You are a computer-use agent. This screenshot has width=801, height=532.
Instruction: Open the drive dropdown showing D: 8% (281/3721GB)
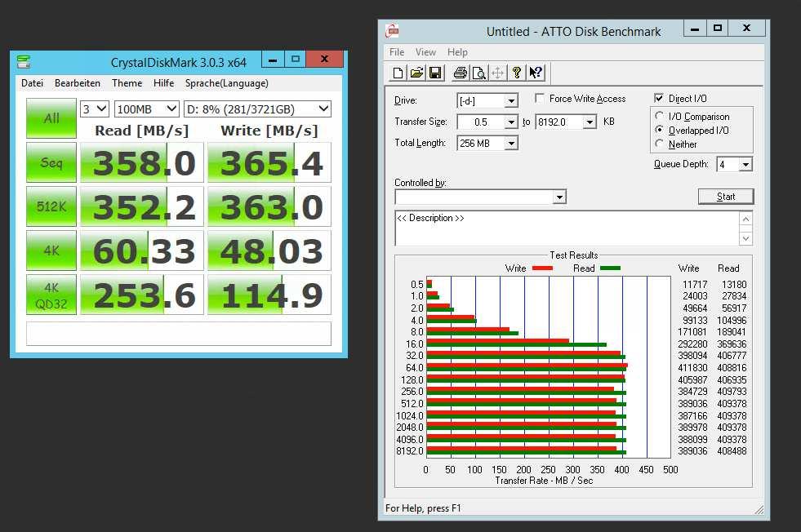(257, 109)
